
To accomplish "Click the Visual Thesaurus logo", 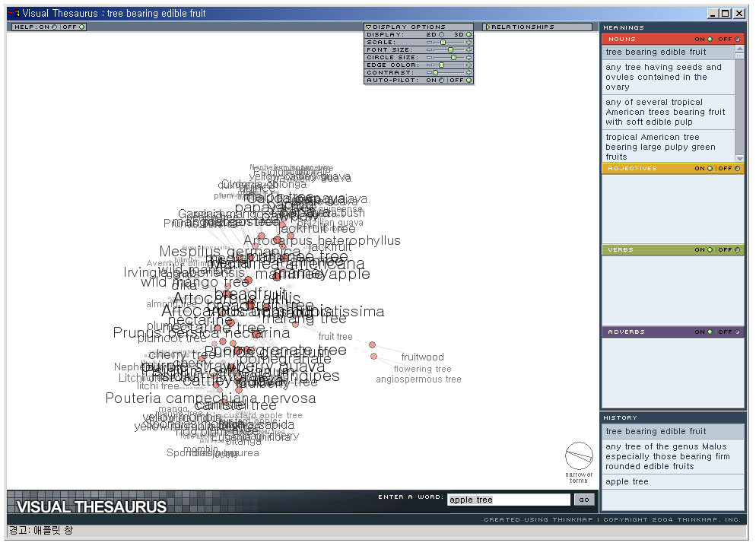I will coord(91,506).
